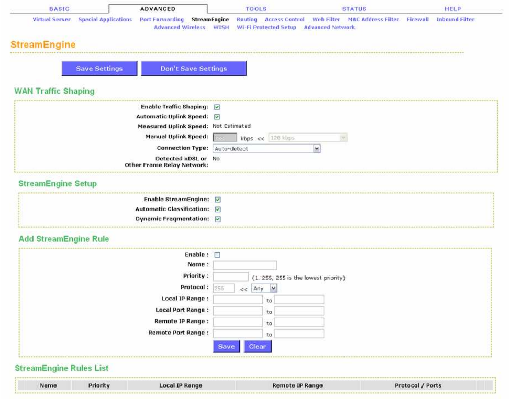511x420 pixels.
Task: Click Remote IP Range end field
Action: [299, 322]
